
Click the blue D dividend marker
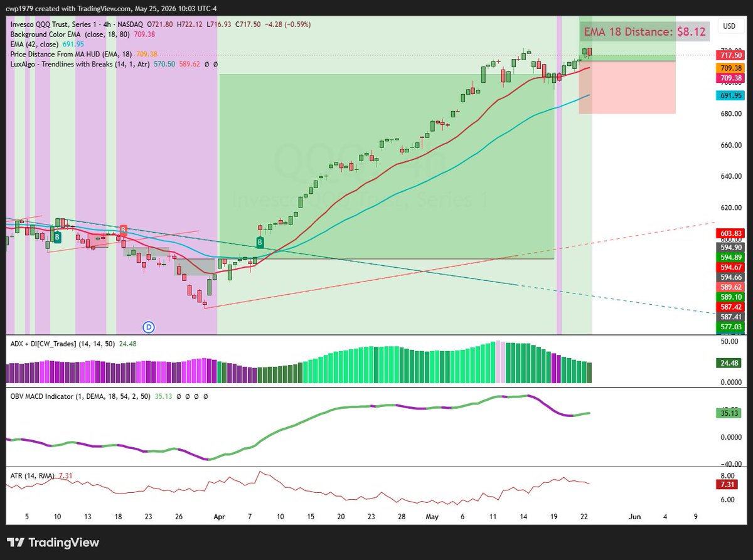point(149,327)
